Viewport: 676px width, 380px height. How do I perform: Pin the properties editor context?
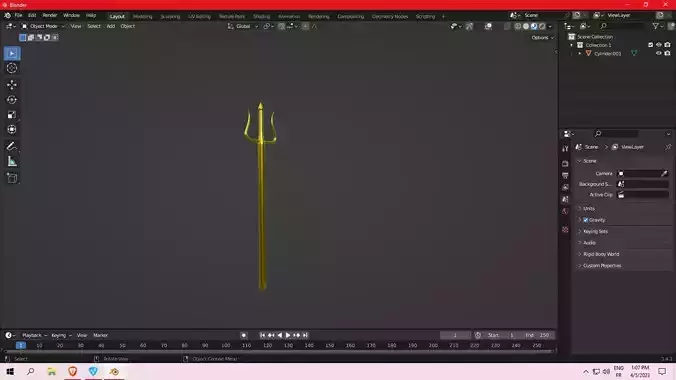(x=668, y=147)
